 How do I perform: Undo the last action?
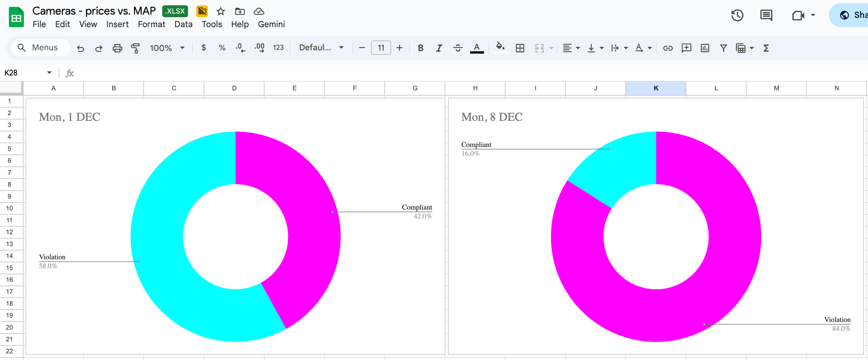(80, 48)
